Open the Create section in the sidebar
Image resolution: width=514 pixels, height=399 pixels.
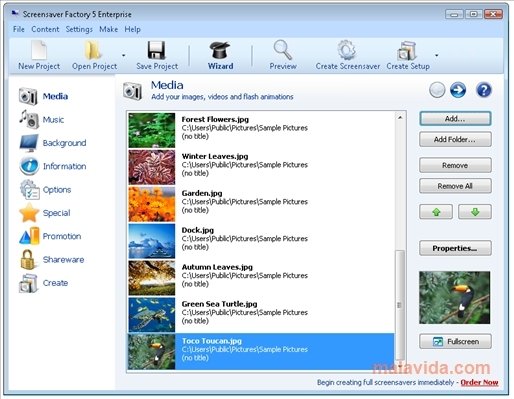[44, 283]
